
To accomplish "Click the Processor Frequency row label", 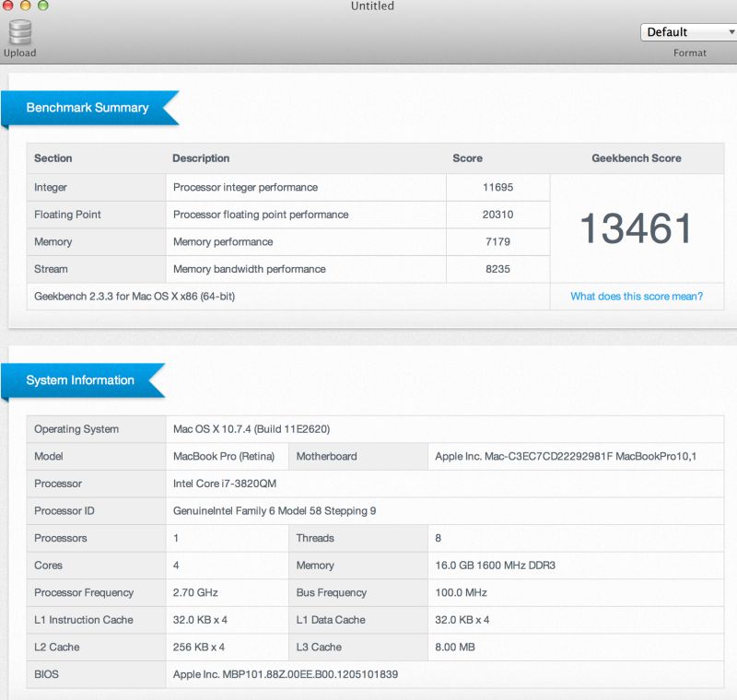I will (84, 592).
